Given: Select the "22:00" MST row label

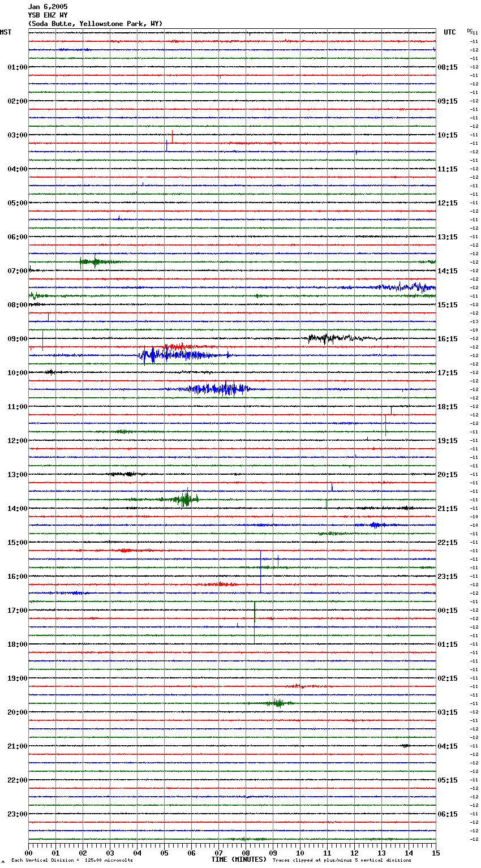Looking at the screenshot, I should [x=18, y=780].
